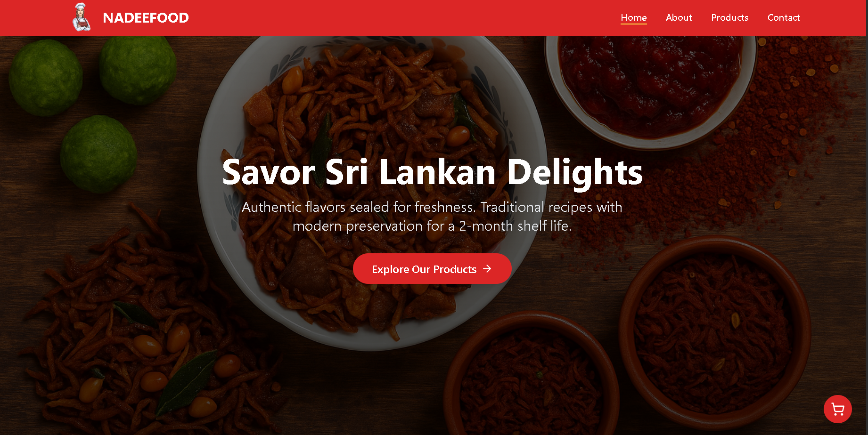Open the About page link
868x435 pixels.
(x=679, y=17)
